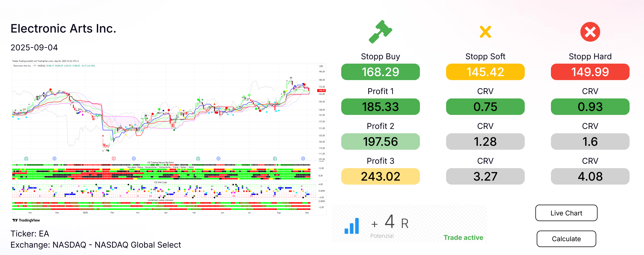This screenshot has width=644, height=255.
Task: Select the Stopp Buy value 168.29
Action: (380, 72)
